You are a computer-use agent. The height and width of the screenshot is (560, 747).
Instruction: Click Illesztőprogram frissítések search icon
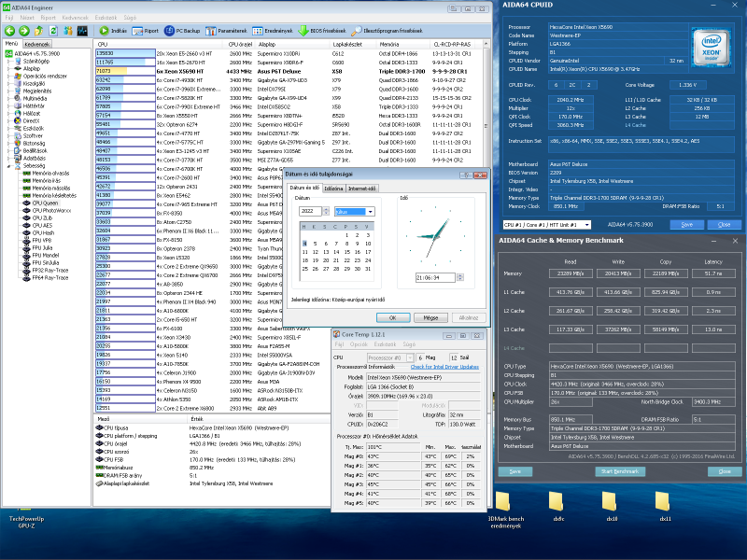[387, 31]
